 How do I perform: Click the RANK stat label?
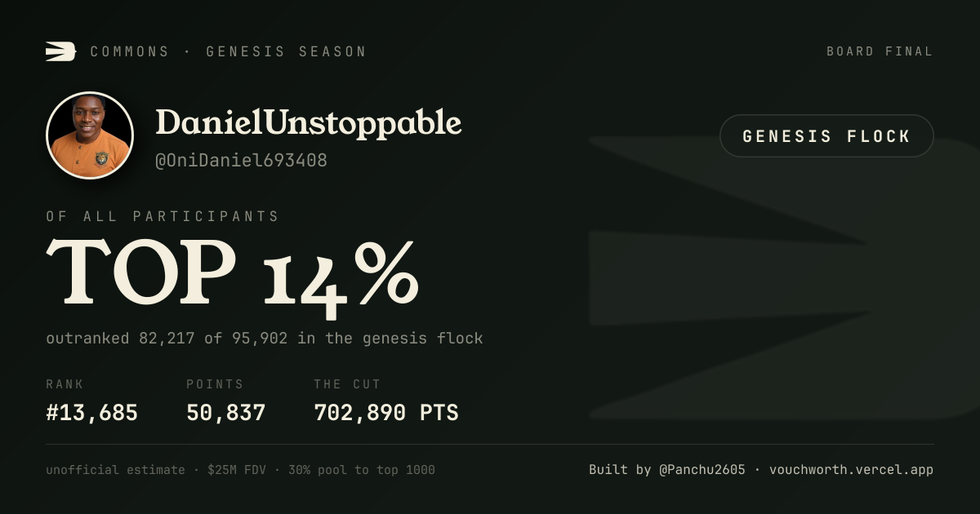(x=65, y=384)
